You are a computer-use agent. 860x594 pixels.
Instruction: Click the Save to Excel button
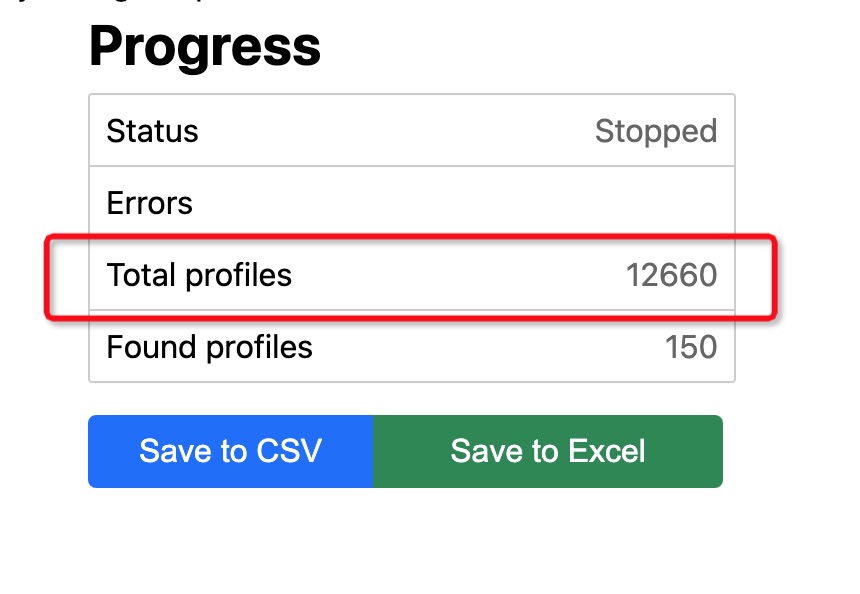(x=547, y=451)
